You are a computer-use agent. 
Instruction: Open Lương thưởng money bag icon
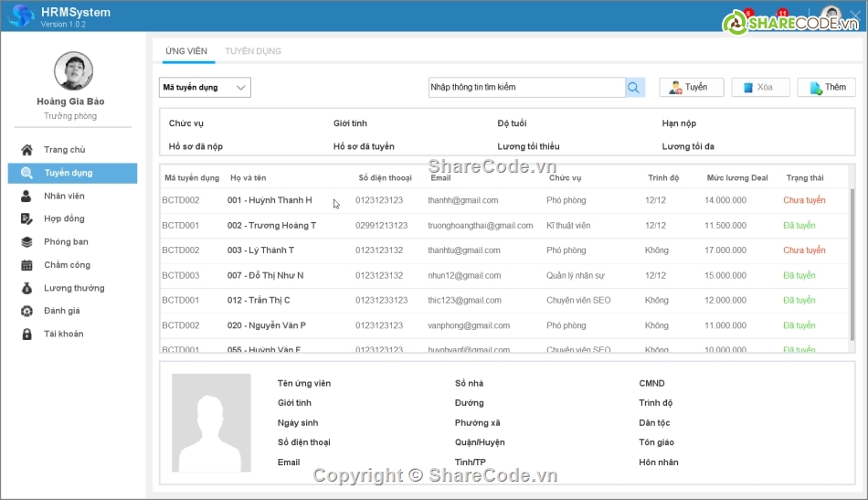pos(26,288)
